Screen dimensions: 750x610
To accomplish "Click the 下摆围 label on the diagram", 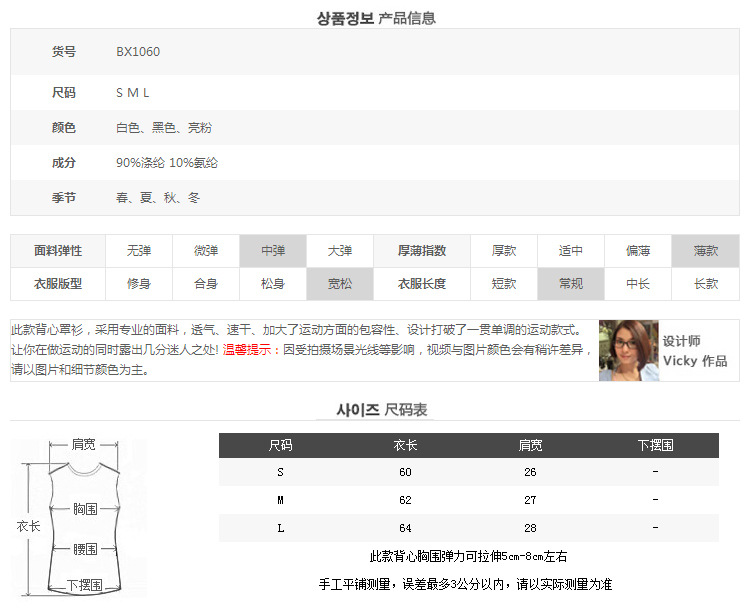I will (85, 585).
